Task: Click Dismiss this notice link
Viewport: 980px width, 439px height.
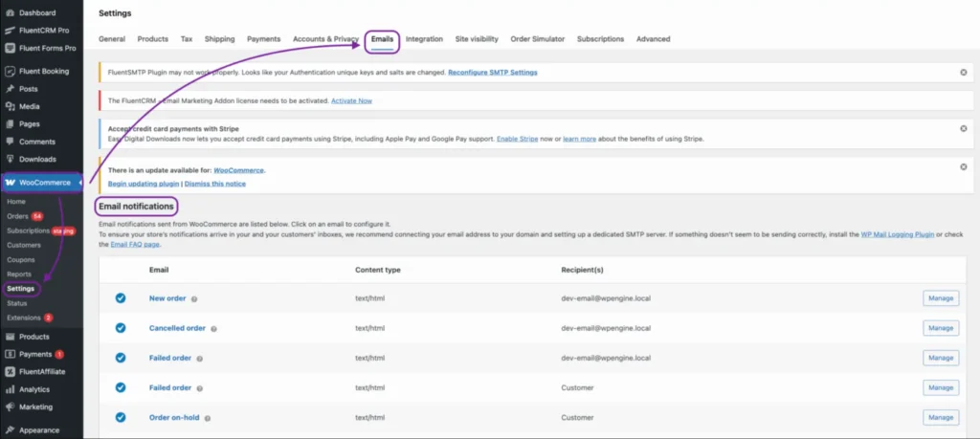Action: pyautogui.click(x=215, y=185)
